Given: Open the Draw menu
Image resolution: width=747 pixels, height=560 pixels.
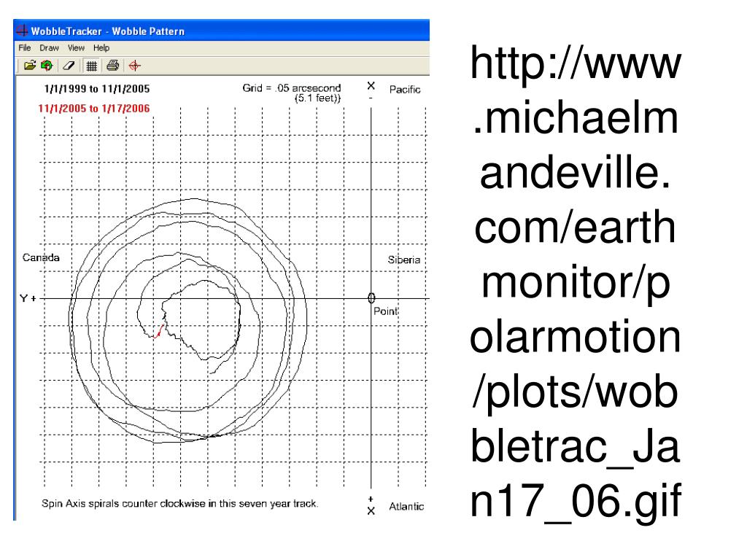Looking at the screenshot, I should tap(49, 47).
